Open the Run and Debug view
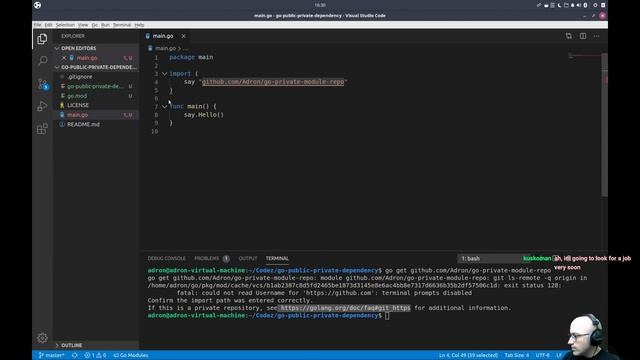The width and height of the screenshot is (640, 360). point(42,106)
